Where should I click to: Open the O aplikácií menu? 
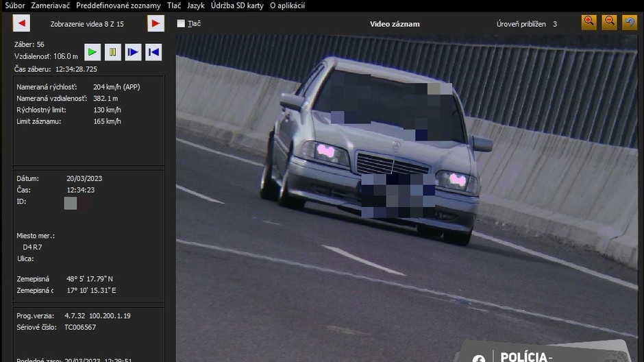(287, 5)
